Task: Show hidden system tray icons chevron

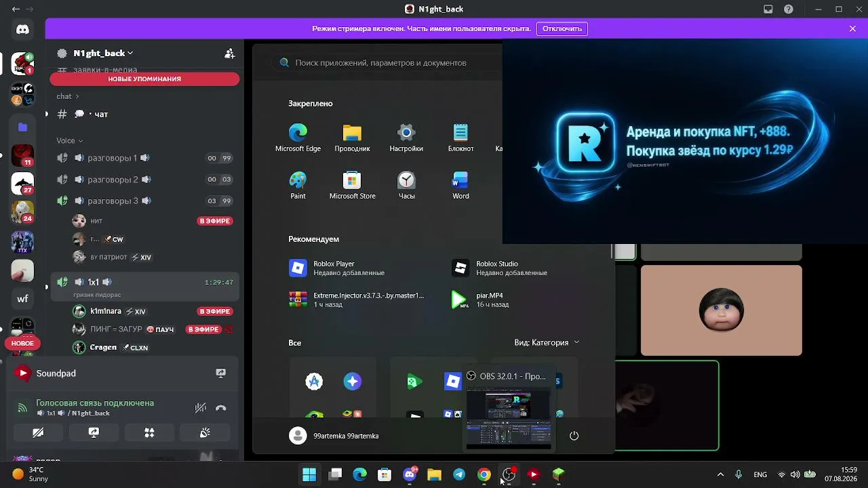Action: [720, 474]
